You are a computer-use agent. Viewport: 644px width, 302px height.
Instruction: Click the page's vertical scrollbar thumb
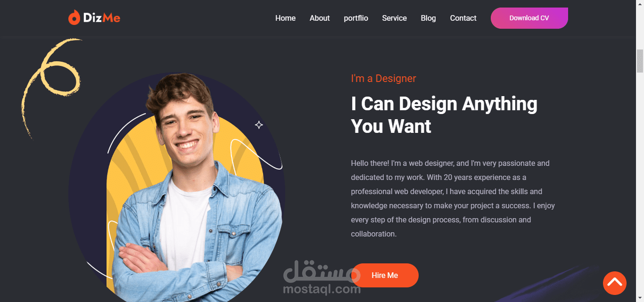(x=640, y=61)
